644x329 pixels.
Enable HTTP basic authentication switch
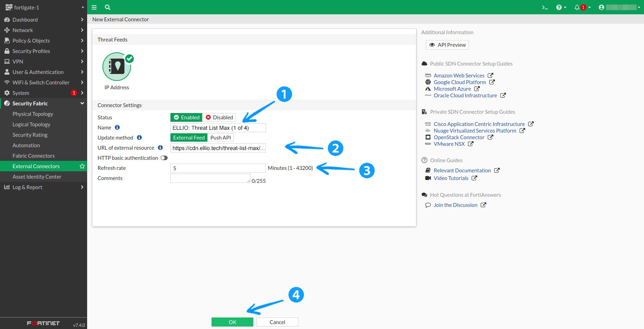click(x=164, y=158)
